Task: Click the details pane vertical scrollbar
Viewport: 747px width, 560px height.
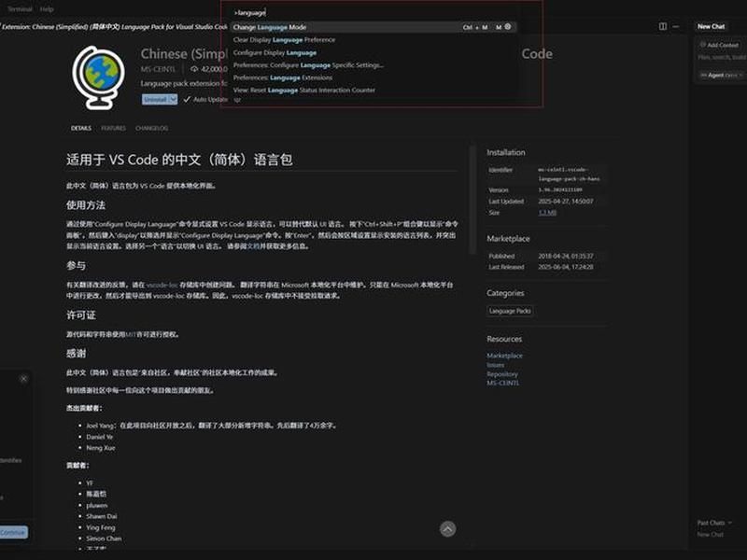Action: coord(472,200)
